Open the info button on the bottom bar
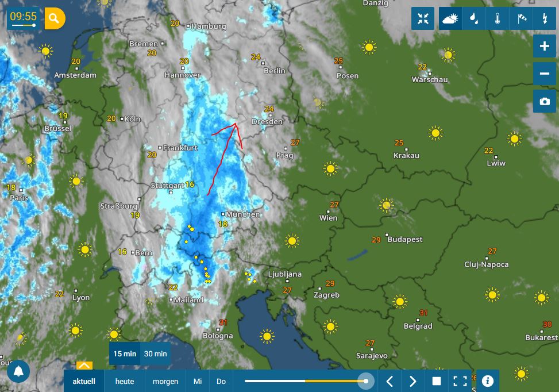Viewport: 559px width, 392px height. tap(487, 381)
